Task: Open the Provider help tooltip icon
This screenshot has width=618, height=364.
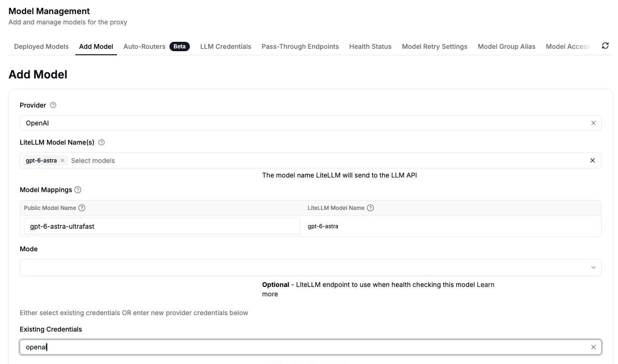Action: click(x=53, y=105)
